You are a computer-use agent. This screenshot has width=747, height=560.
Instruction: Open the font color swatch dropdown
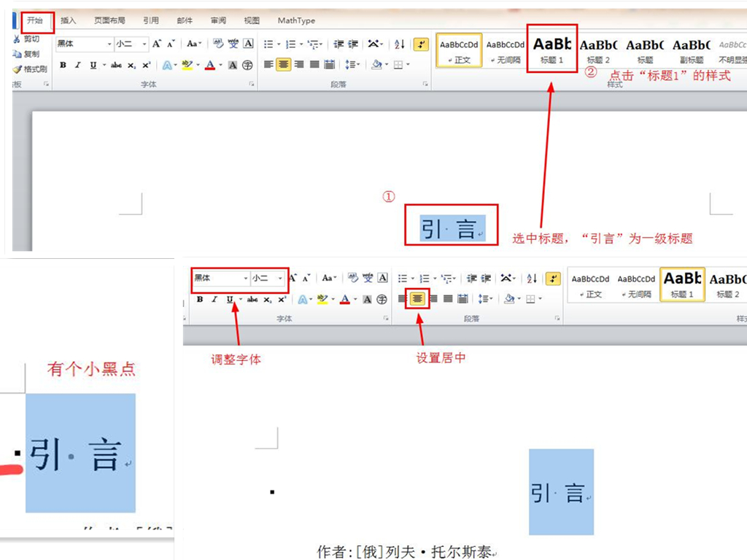pos(219,65)
